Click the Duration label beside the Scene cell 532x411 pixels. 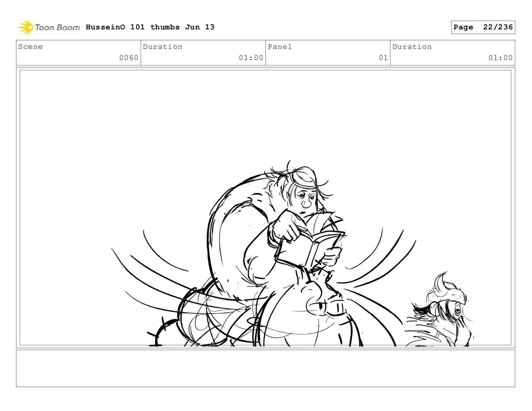163,47
